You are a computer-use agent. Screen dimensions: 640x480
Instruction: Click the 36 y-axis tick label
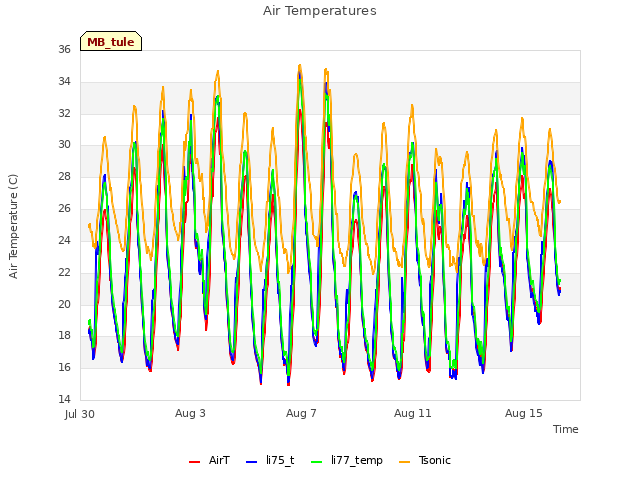pos(64,49)
